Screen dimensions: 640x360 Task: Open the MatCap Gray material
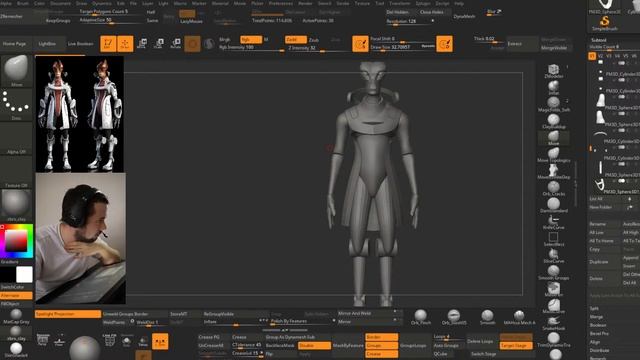[x=16, y=316]
